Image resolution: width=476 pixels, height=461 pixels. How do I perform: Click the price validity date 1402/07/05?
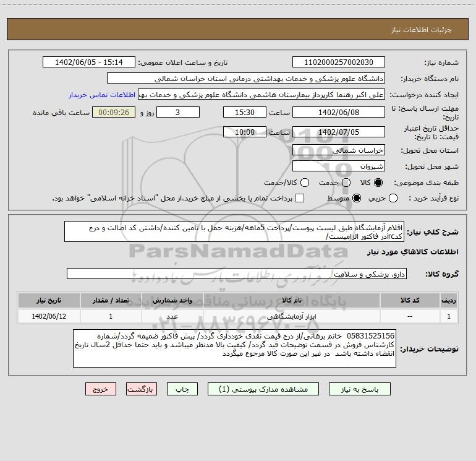point(339,132)
